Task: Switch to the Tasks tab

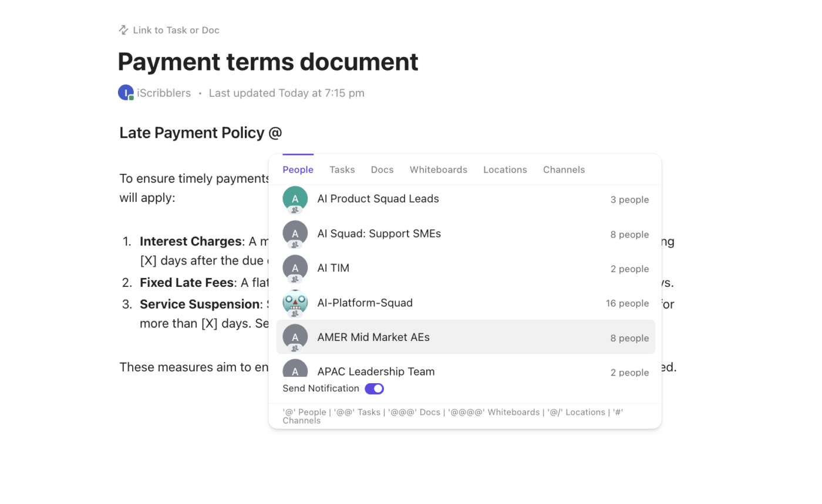Action: pyautogui.click(x=342, y=170)
